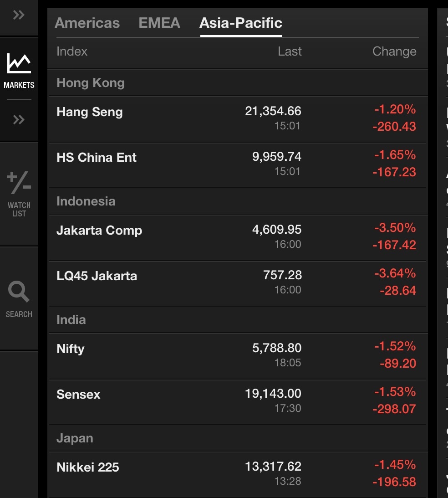Expand sidebar with top double-chevron
Viewport: 448px width, 498px height.
click(19, 15)
